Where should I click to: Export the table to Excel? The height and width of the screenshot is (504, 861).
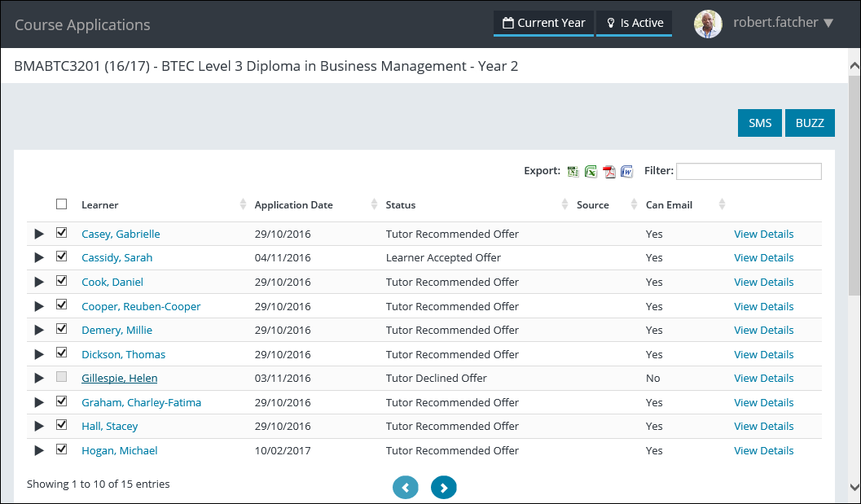click(x=591, y=172)
